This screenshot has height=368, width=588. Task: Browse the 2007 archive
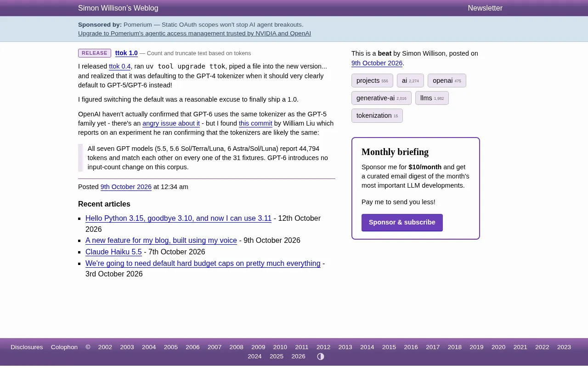click(215, 347)
